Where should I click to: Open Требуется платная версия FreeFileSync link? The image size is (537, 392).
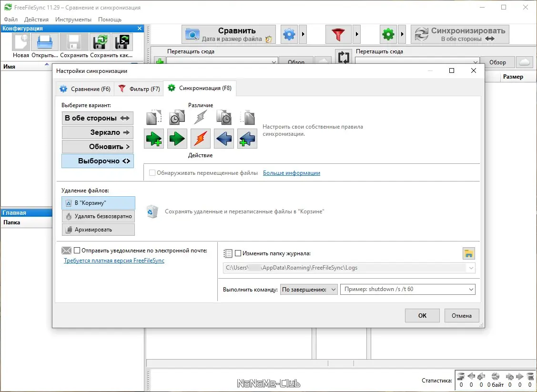114,261
